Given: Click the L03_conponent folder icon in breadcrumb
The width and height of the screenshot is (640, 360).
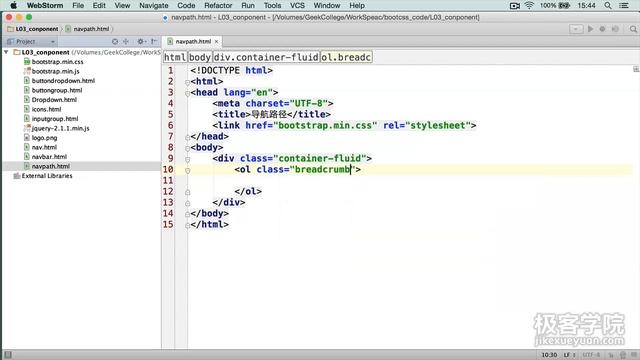Looking at the screenshot, I should (x=11, y=29).
